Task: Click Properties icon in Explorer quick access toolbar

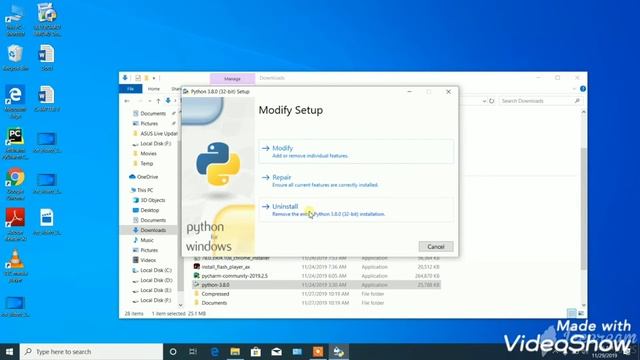Action: pyautogui.click(x=138, y=78)
